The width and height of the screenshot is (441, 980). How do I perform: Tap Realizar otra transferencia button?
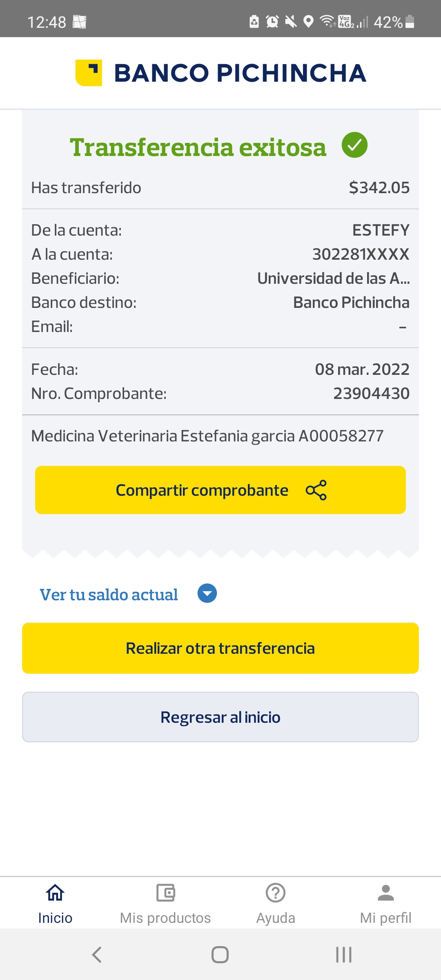pyautogui.click(x=220, y=648)
